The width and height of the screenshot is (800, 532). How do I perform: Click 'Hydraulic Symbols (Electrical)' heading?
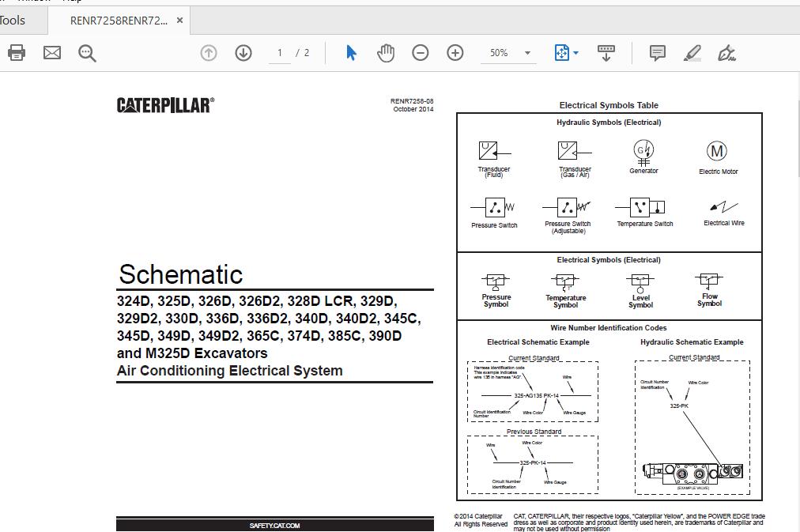[x=609, y=123]
